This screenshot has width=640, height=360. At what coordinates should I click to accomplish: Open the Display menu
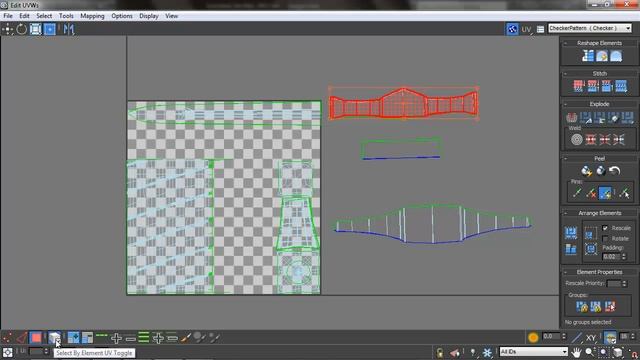click(149, 16)
